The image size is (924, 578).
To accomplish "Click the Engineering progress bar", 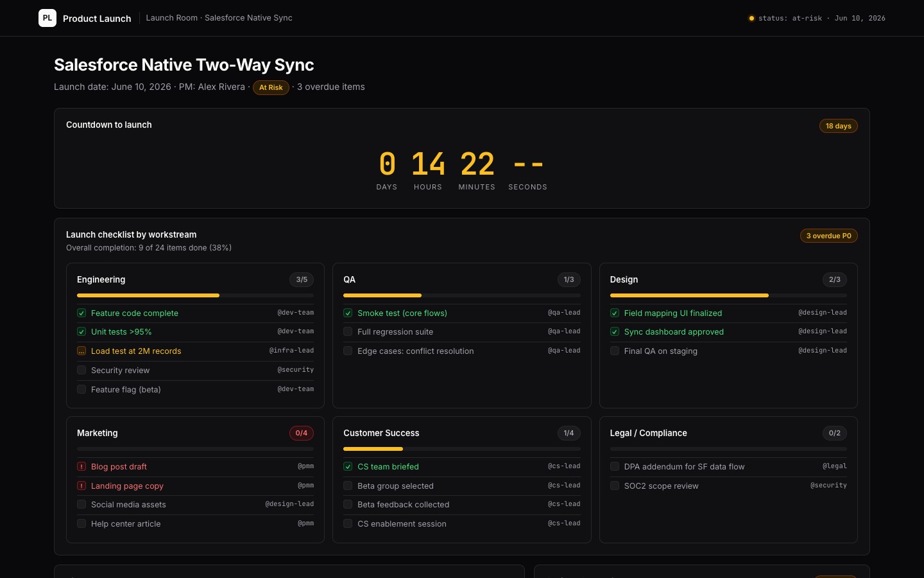I will point(195,295).
